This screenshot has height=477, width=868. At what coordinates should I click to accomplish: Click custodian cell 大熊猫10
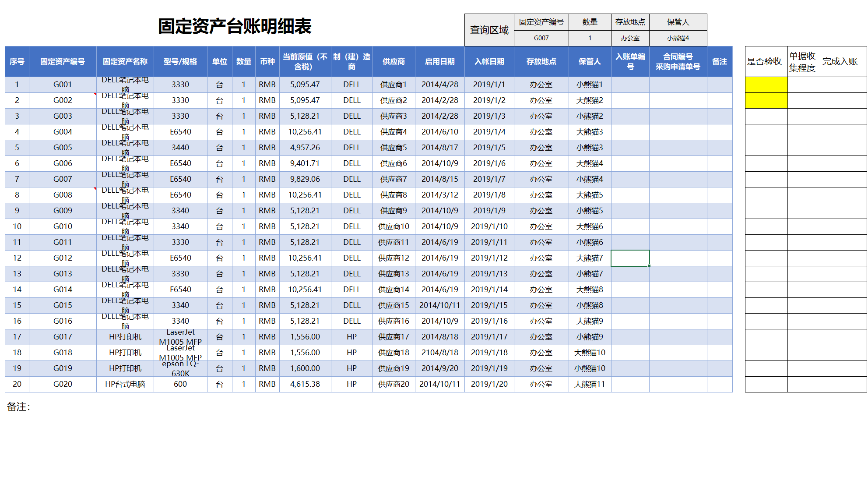tap(590, 353)
